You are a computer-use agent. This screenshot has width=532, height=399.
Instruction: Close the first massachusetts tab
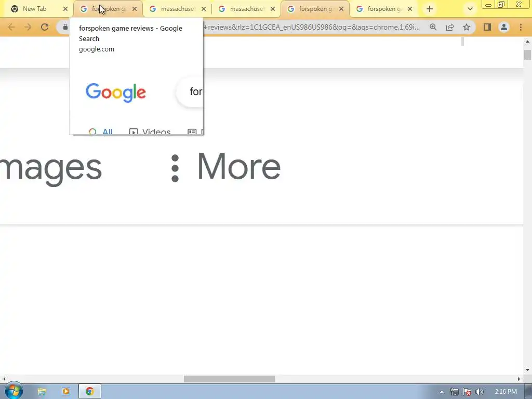coord(204,9)
